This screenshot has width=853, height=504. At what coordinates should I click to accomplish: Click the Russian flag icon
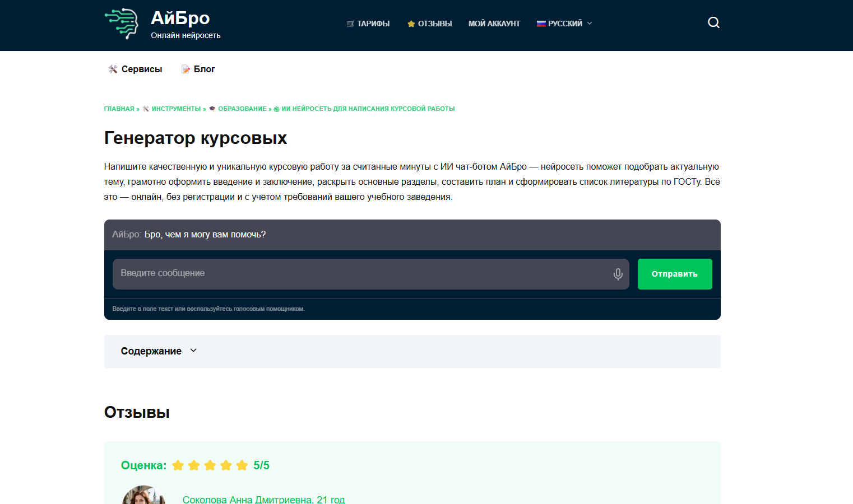(x=541, y=24)
